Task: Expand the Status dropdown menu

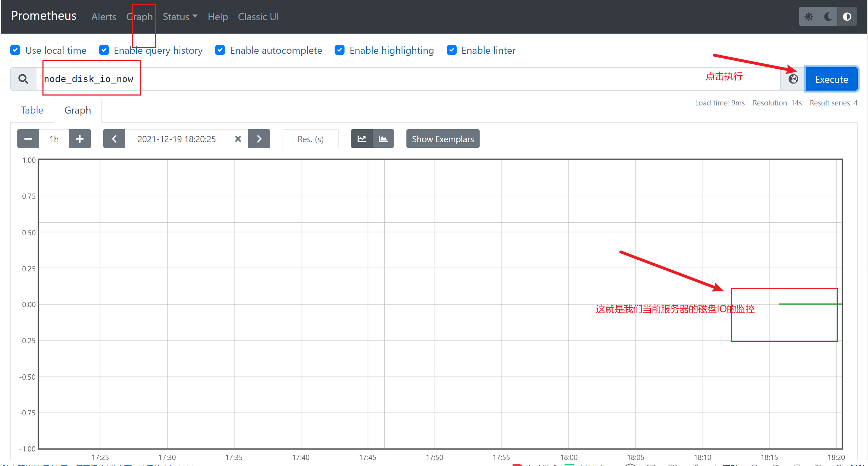Action: coord(180,17)
